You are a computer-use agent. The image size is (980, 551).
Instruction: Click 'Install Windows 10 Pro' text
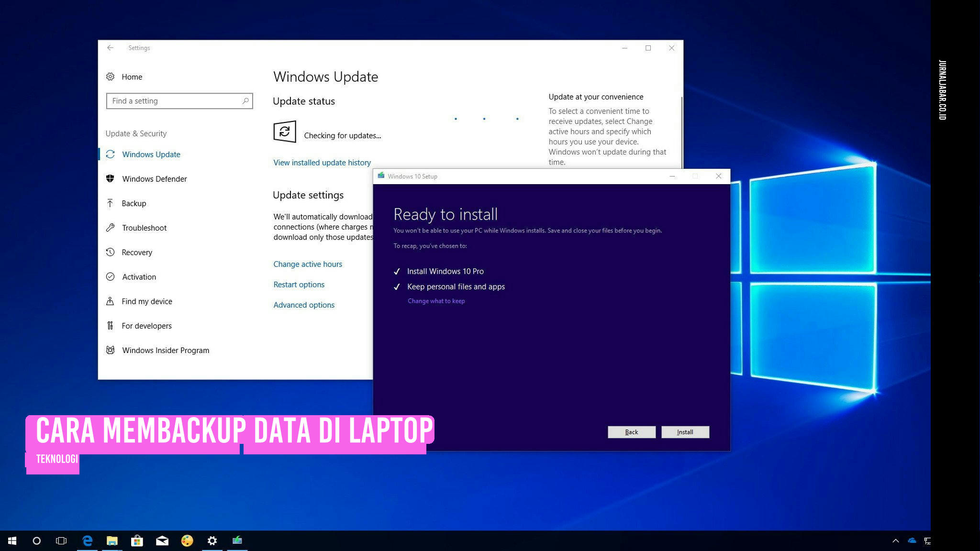coord(445,271)
